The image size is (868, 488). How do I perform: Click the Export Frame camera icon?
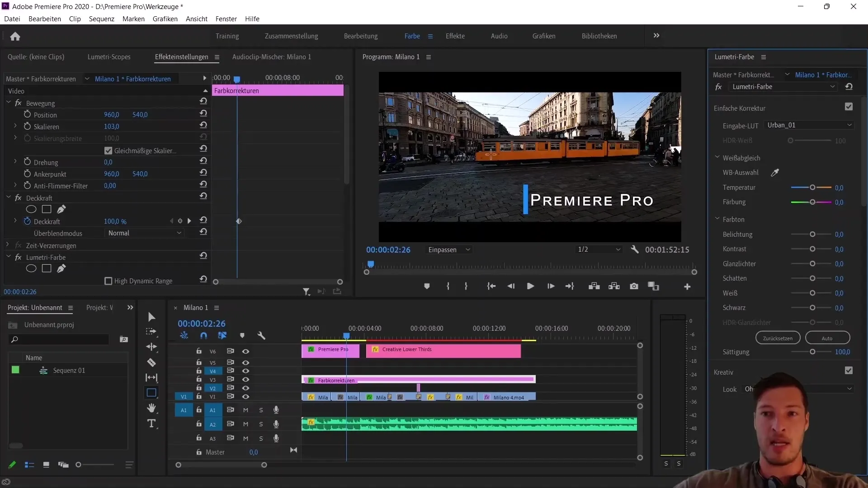[x=634, y=286]
